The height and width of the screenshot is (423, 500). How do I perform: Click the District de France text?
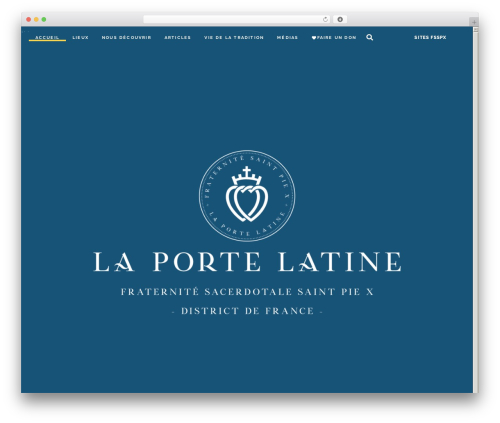pyautogui.click(x=247, y=311)
